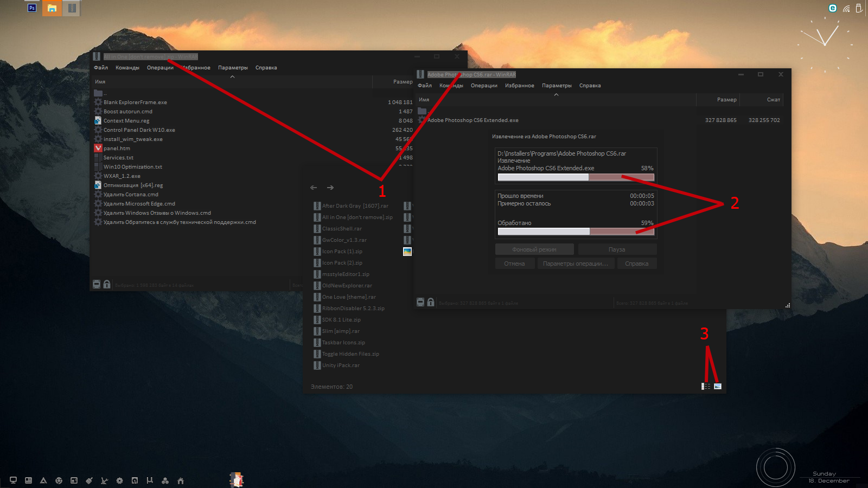Open Справка menu in Photoshop archive window
Image resolution: width=868 pixels, height=488 pixels.
point(590,86)
